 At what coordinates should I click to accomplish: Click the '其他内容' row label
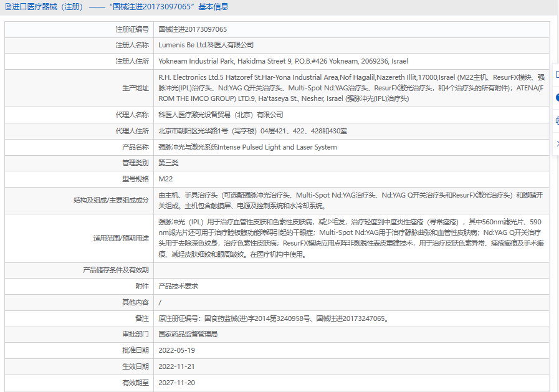coord(135,302)
